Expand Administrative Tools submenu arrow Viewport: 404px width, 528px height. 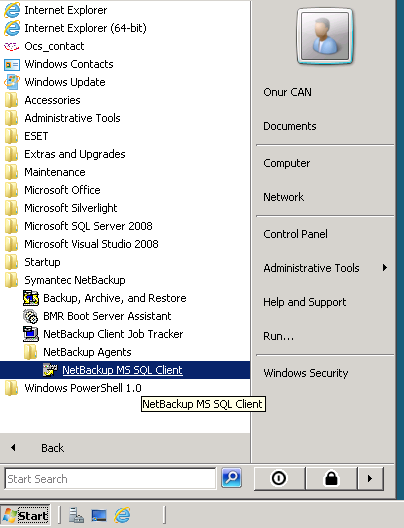385,268
